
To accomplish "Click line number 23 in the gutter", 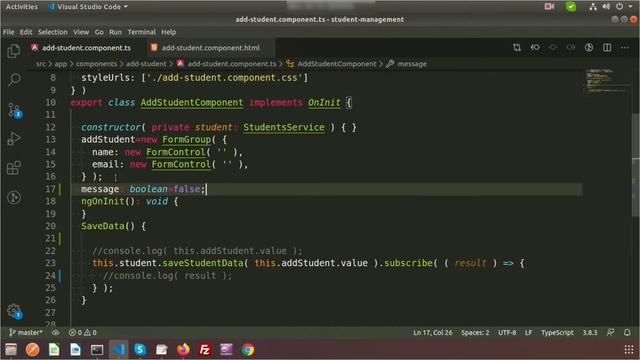I will pos(50,263).
